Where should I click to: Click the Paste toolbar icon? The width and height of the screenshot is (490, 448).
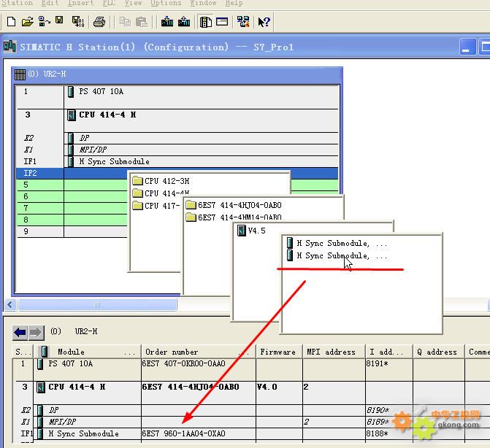pos(142,22)
